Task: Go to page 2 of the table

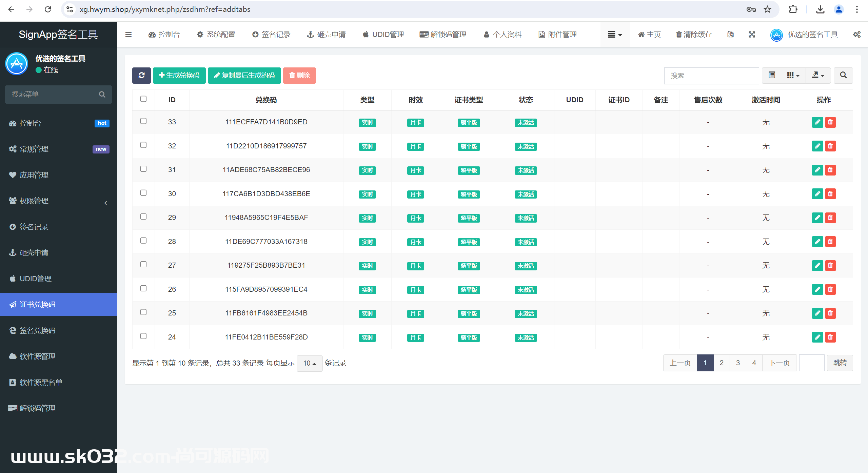Action: point(722,363)
